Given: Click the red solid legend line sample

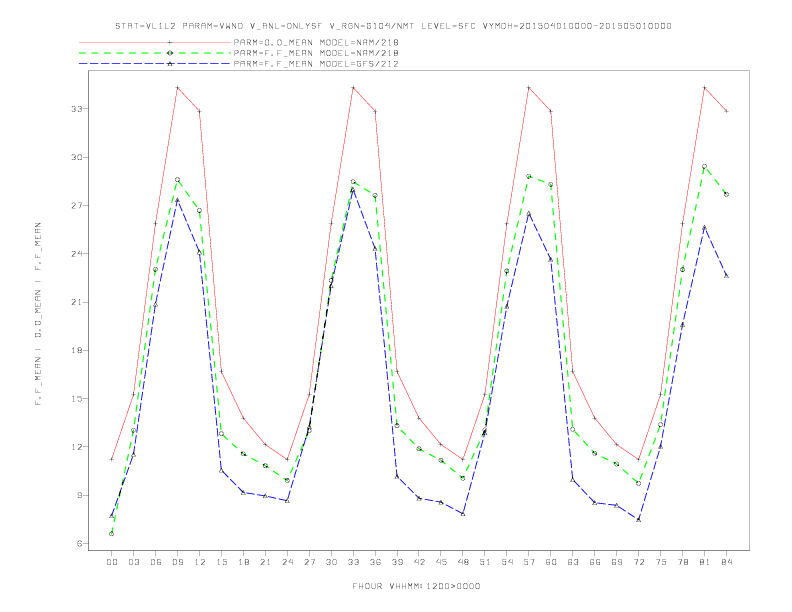Looking at the screenshot, I should [x=155, y=42].
